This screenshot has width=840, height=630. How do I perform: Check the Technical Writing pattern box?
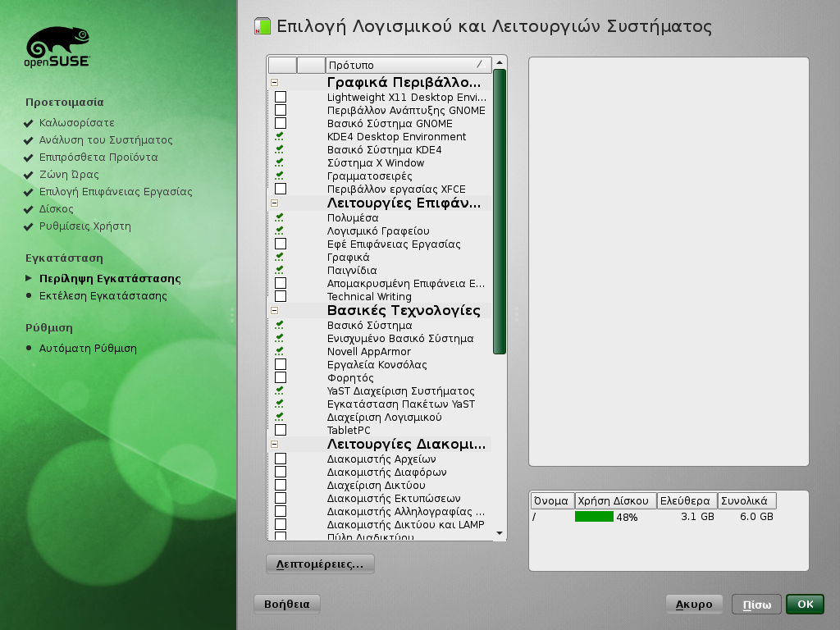[281, 296]
